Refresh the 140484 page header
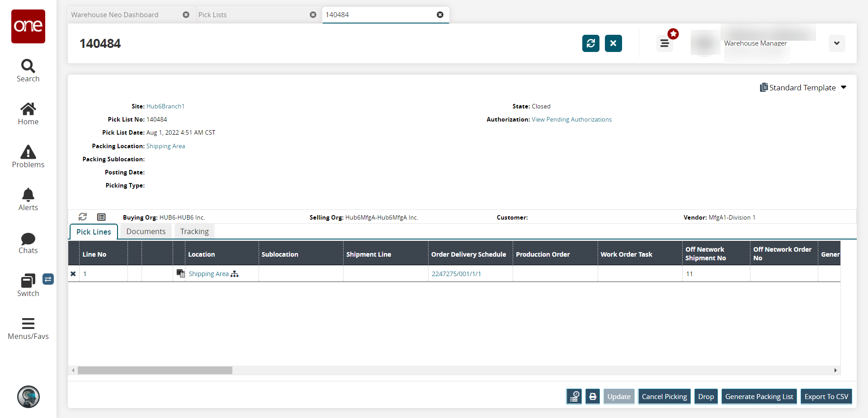This screenshot has height=418, width=868. 591,43
